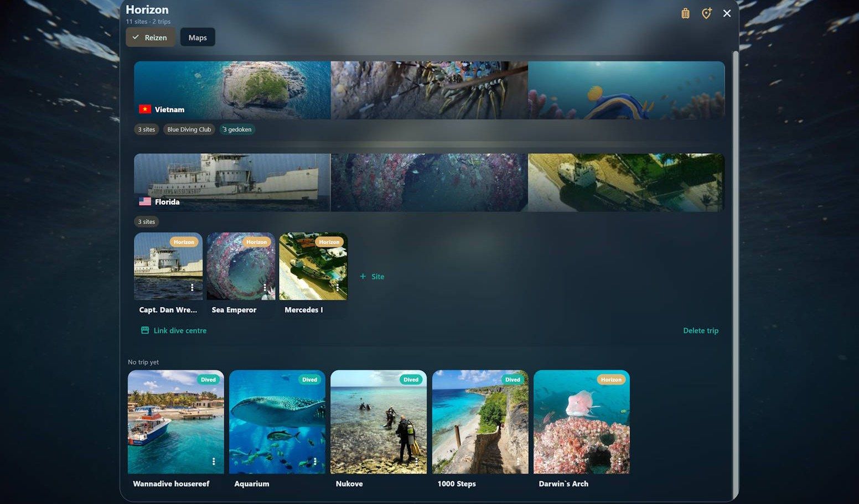859x504 pixels.
Task: Click the vertical scrollbar of Horizon panel
Action: 736,274
